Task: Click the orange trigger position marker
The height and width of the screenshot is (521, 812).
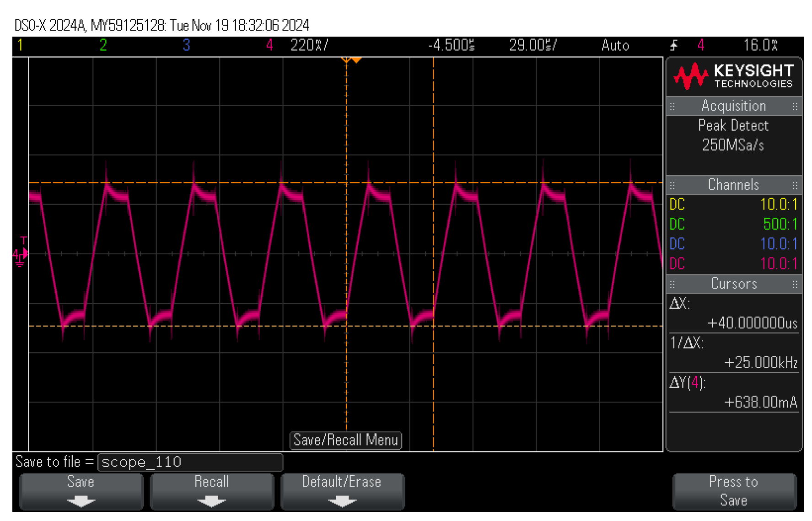Action: click(356, 60)
